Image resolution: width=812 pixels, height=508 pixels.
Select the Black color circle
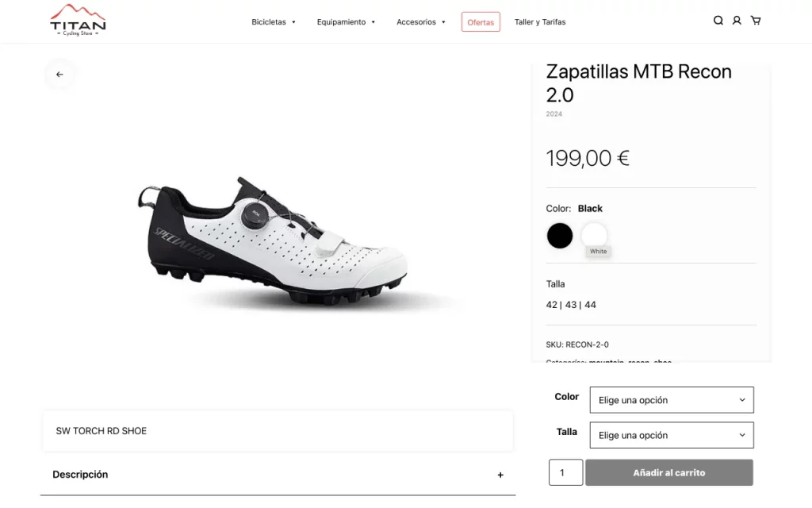point(560,236)
